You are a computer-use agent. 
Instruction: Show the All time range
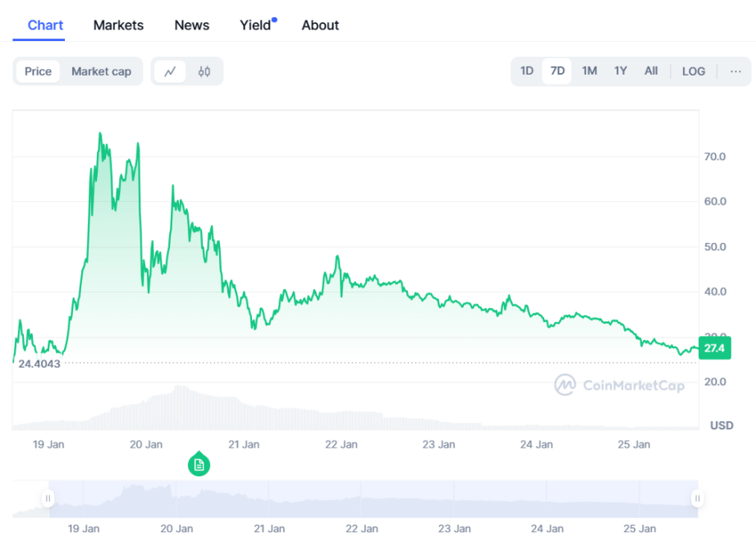click(x=651, y=71)
